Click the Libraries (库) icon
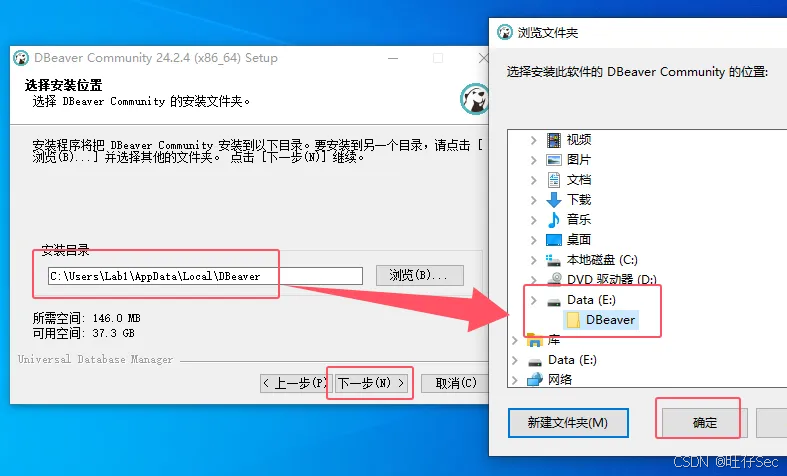Image resolution: width=787 pixels, height=476 pixels. point(535,340)
